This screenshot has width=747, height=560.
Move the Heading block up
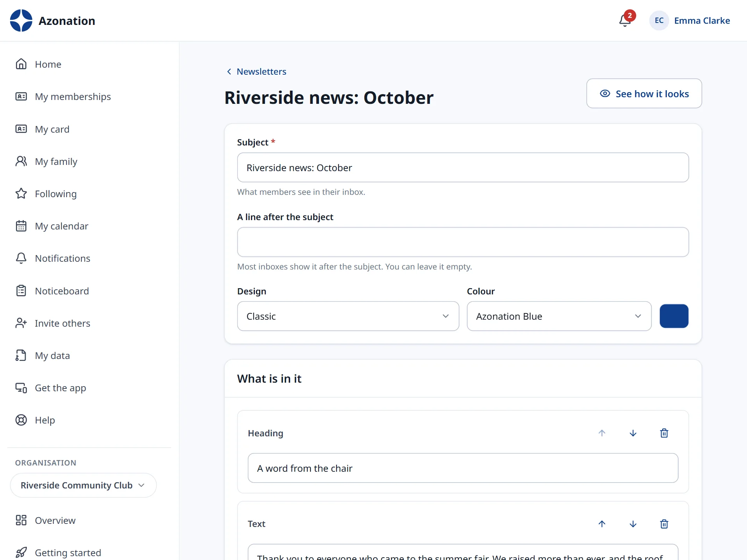(602, 433)
